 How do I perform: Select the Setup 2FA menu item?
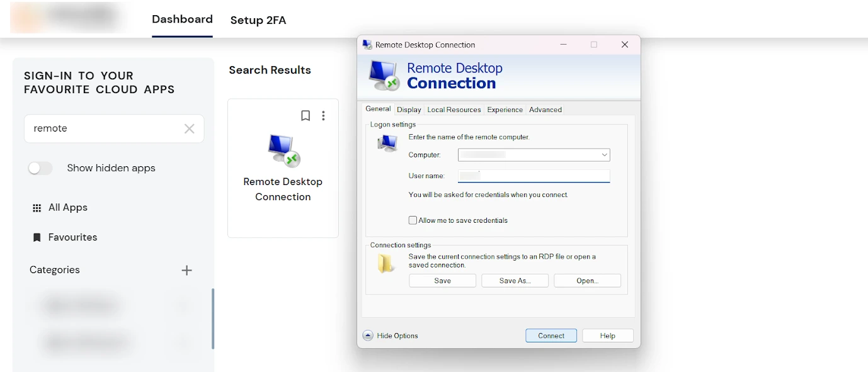point(258,20)
